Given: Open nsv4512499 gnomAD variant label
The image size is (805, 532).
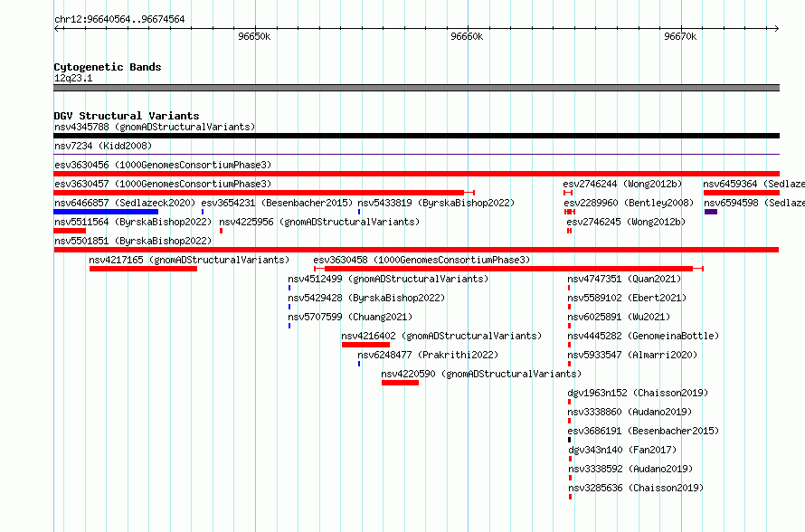Looking at the screenshot, I should point(388,279).
